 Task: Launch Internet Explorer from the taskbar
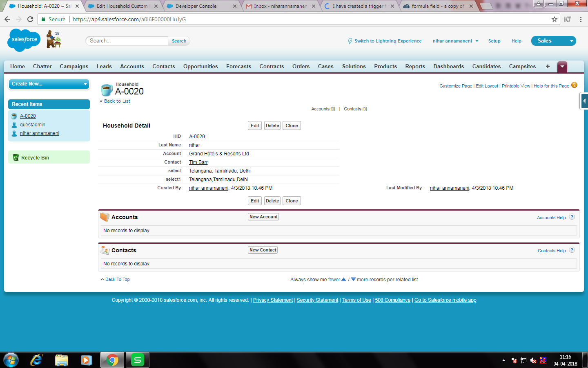click(x=36, y=360)
